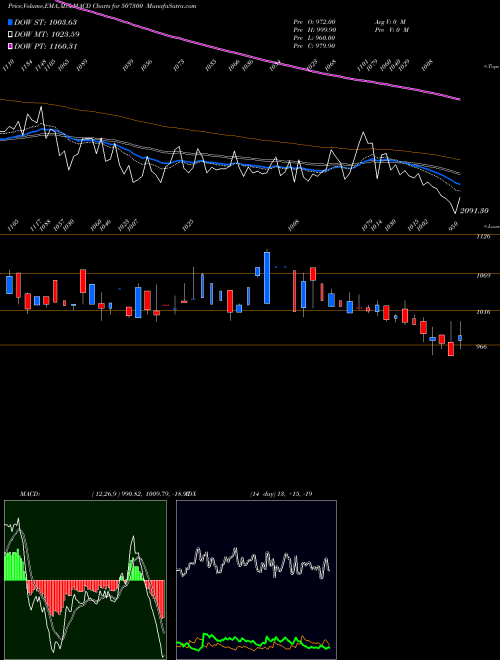Screen dimensions: 500x660
Task: Click the MACD: panel label
Action: (x=29, y=494)
